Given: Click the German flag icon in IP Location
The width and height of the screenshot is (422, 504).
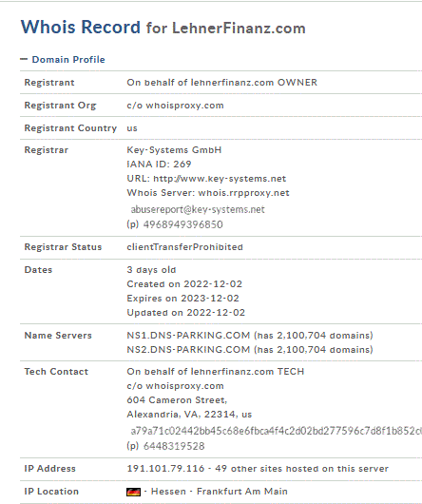Looking at the screenshot, I should pos(133,492).
